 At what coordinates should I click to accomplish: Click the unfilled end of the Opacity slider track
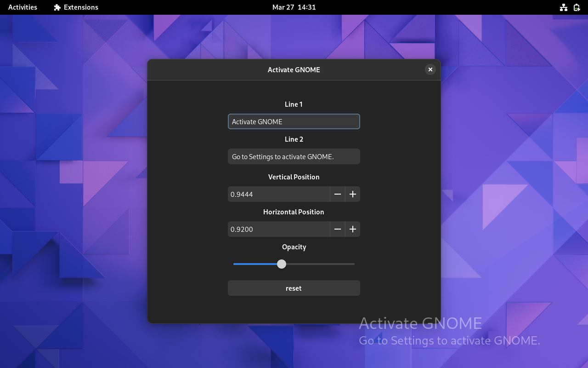coord(353,264)
